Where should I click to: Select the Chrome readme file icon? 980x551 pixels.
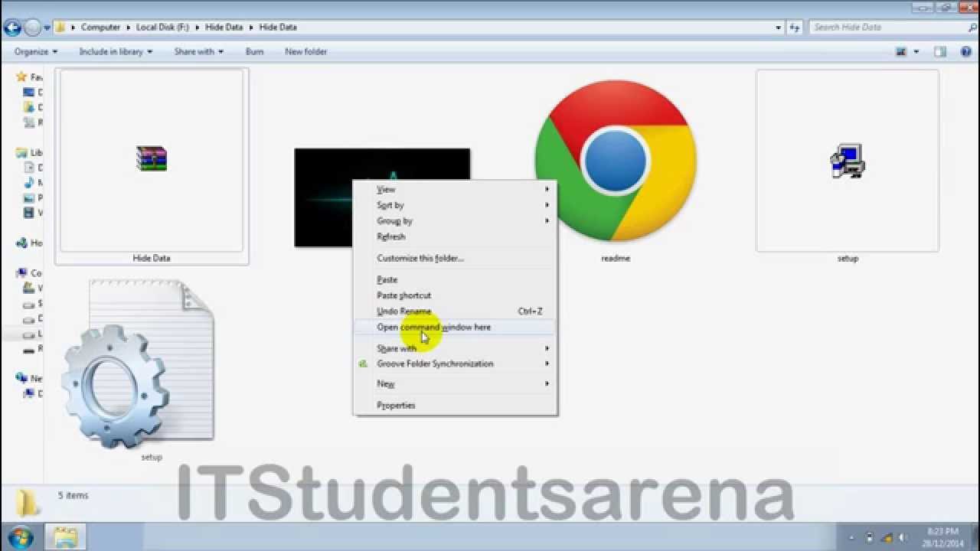(x=616, y=161)
